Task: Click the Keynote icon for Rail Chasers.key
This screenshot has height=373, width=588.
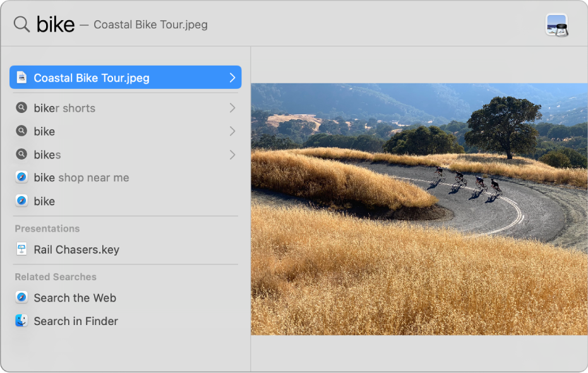Action: tap(21, 249)
